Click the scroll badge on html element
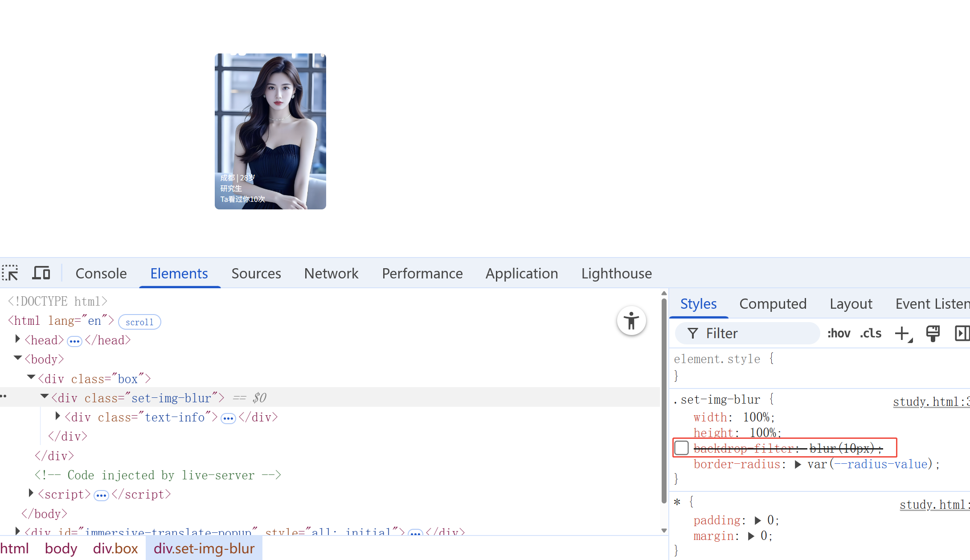 (x=139, y=322)
